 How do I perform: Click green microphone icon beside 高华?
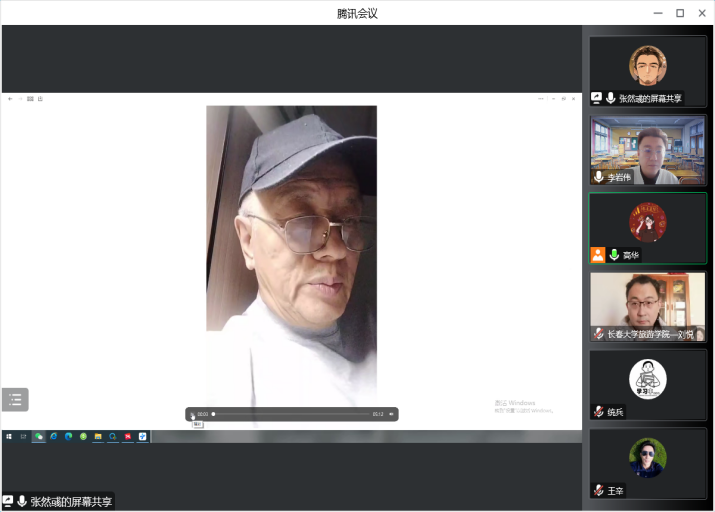click(x=614, y=255)
